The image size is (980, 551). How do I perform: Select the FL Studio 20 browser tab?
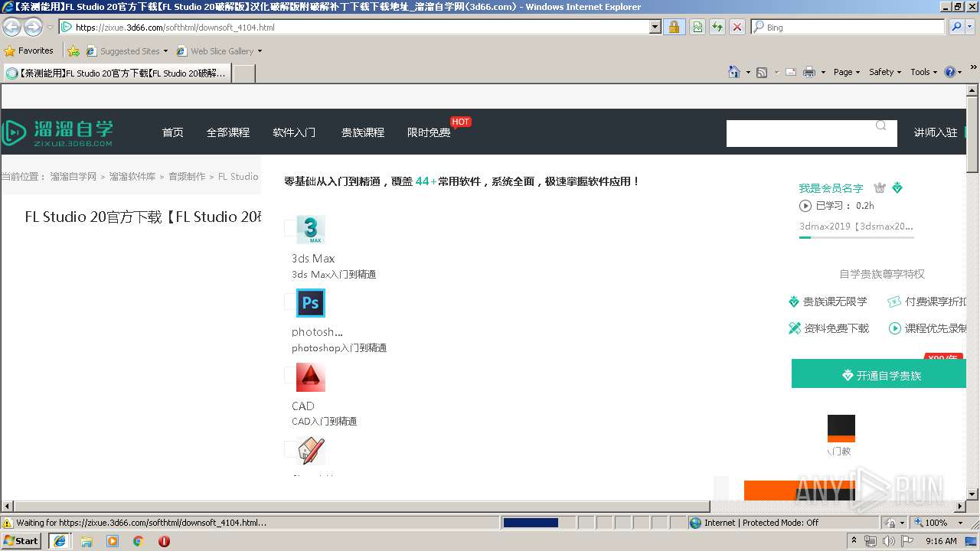116,73
